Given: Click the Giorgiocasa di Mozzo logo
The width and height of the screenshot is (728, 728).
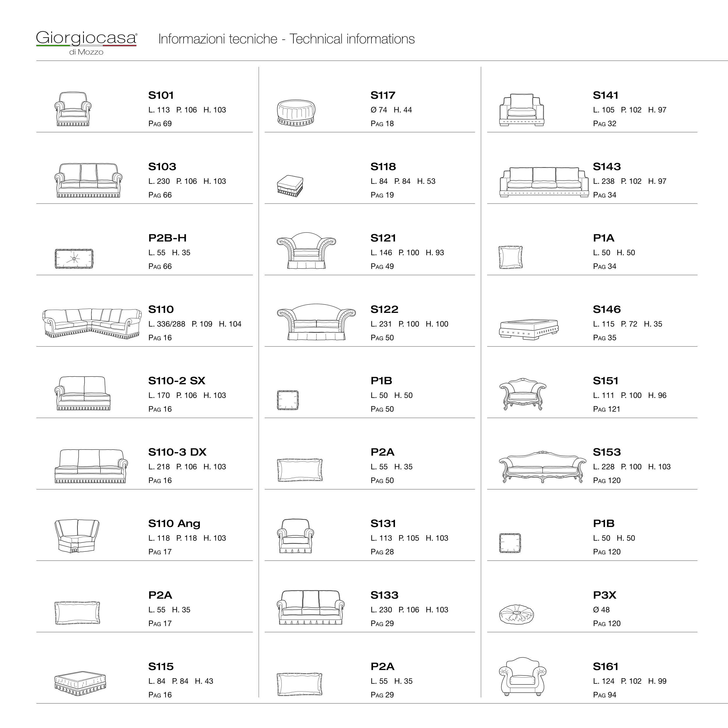Looking at the screenshot, I should 87,43.
